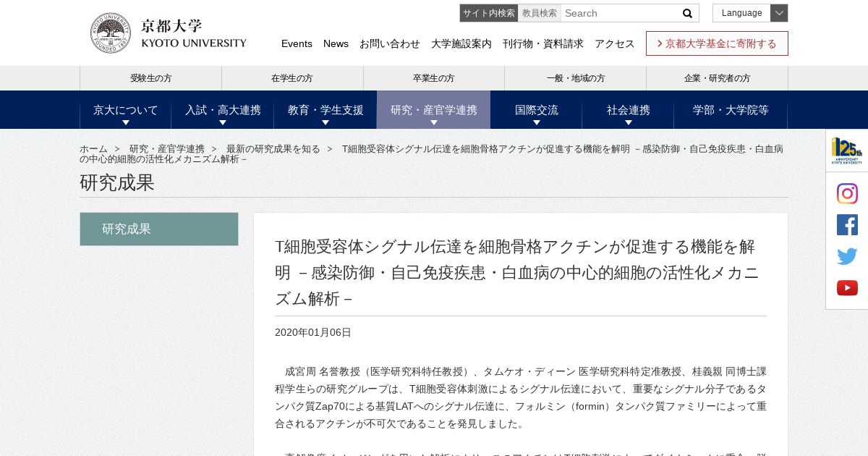Expand the 国際交流 menu
The height and width of the screenshot is (456, 868).
(537, 110)
